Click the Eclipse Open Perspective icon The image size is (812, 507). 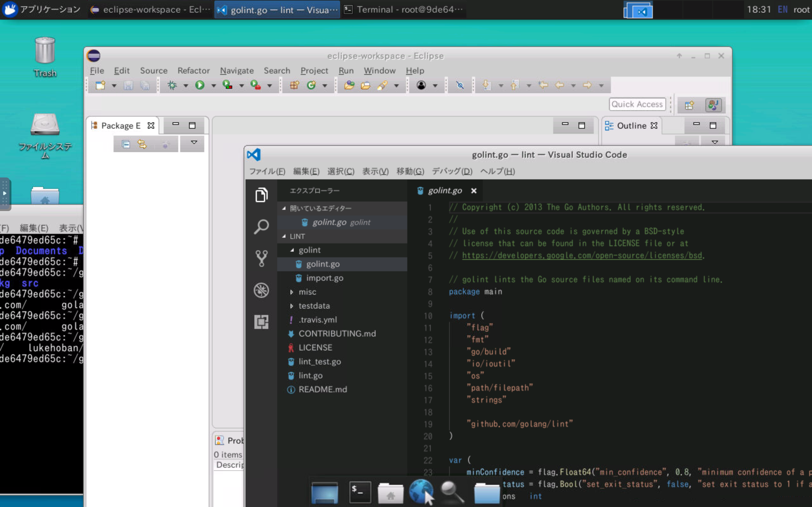click(689, 105)
